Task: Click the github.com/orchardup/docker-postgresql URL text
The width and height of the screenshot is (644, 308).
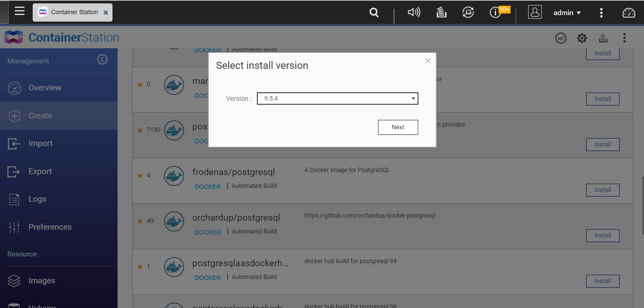Action: [x=370, y=216]
